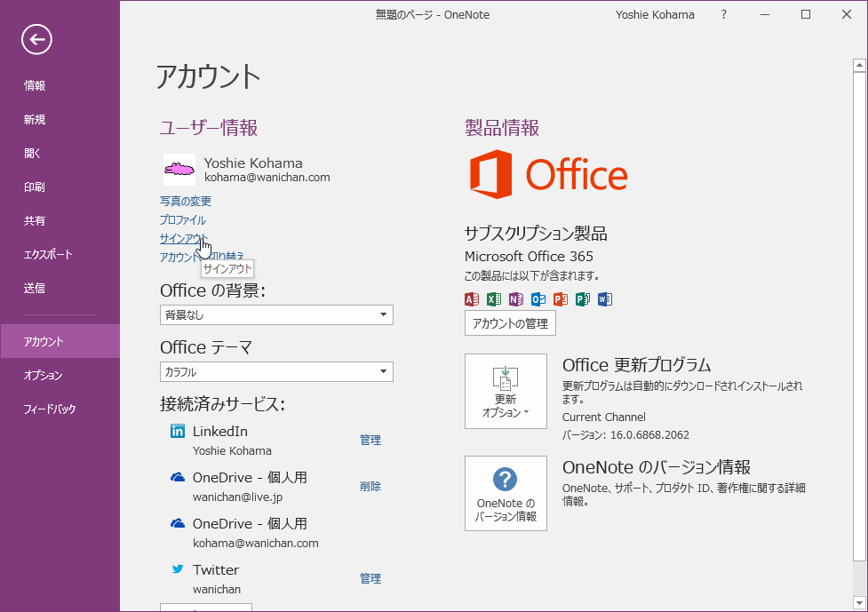The image size is (868, 612).
Task: Click the Outlook app icon
Action: click(x=538, y=299)
